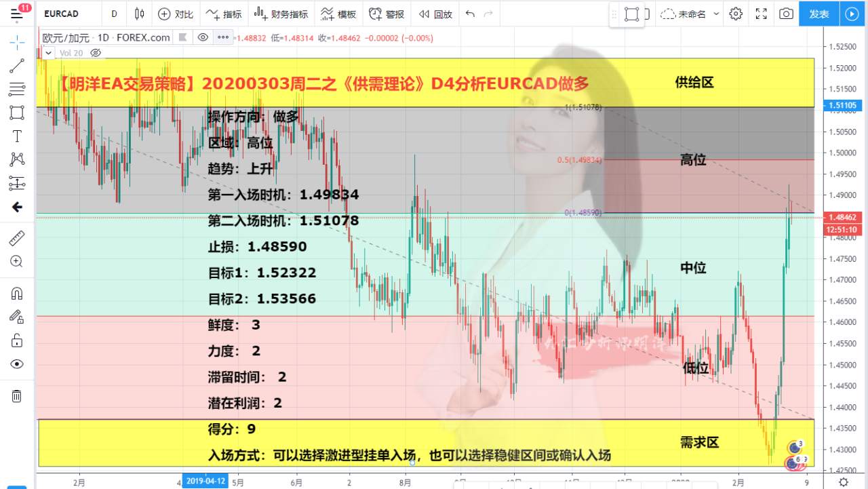Start bar replay with 回放 button
The width and height of the screenshot is (868, 489).
(x=435, y=14)
